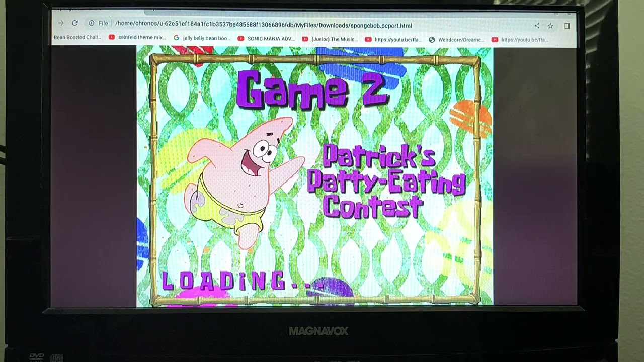The image size is (644, 362).
Task: Click the File site info icon
Action: [92, 23]
